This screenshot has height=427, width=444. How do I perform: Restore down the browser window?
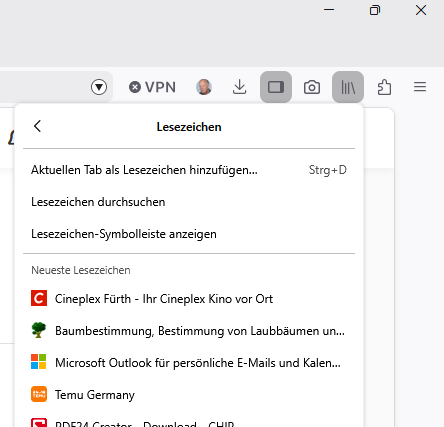pos(375,10)
